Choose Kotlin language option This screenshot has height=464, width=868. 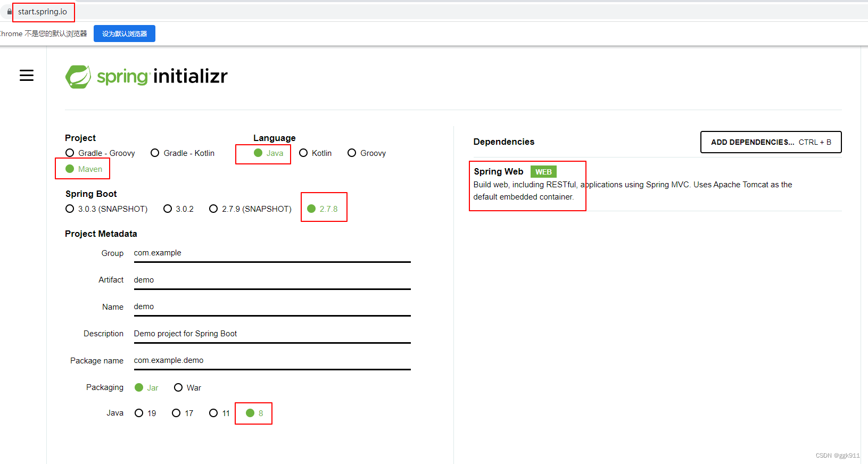click(x=316, y=153)
